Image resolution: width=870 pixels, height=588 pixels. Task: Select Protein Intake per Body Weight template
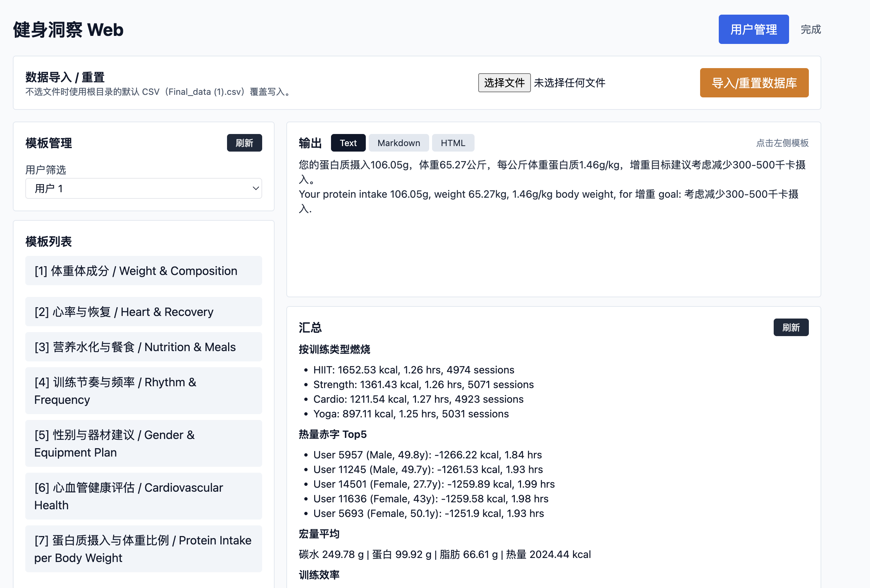point(144,549)
